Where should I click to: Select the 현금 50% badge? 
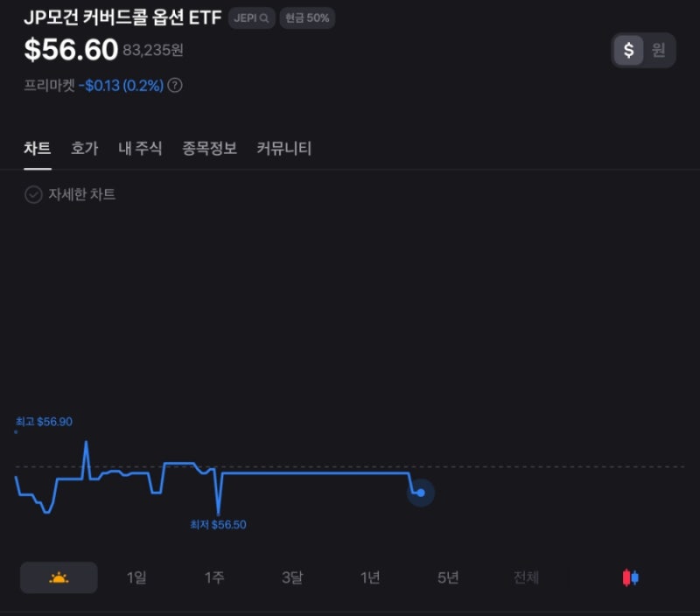pos(306,17)
